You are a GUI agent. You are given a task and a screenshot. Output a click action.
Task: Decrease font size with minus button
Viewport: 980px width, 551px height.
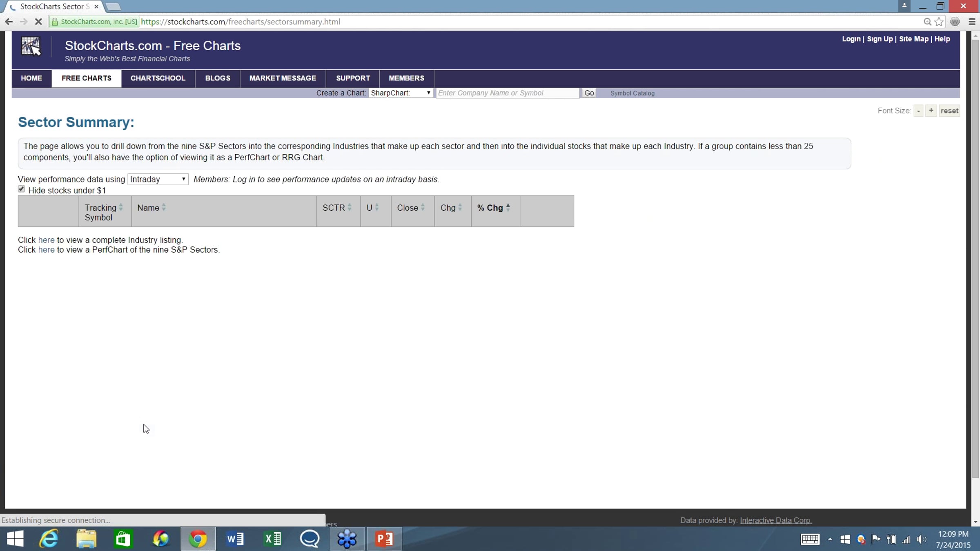tap(918, 111)
